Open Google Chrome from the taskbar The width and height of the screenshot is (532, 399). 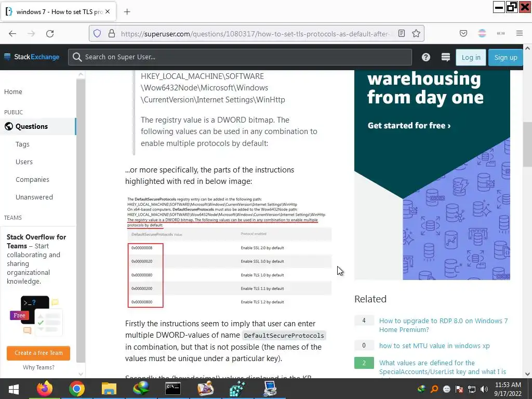tap(77, 389)
